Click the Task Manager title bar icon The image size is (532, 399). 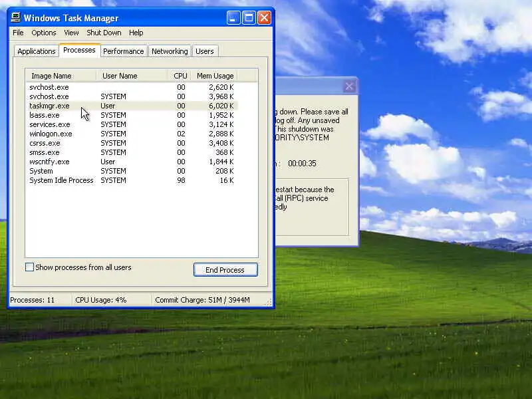click(15, 18)
